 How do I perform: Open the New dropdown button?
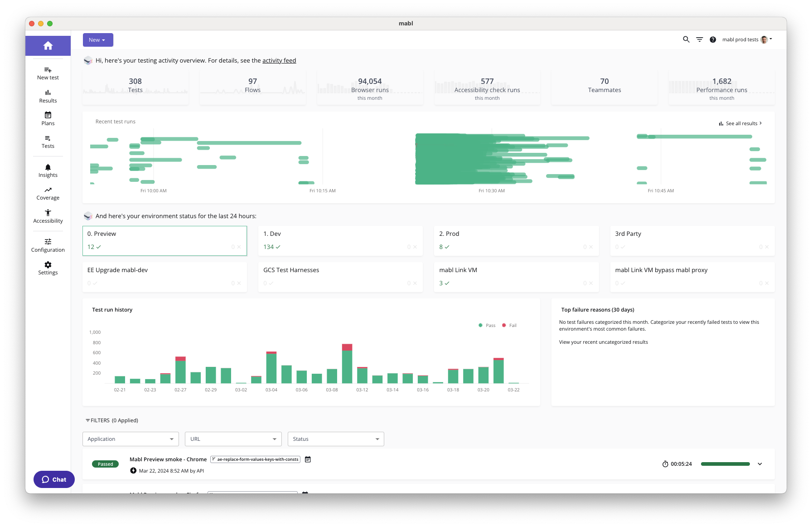(x=98, y=40)
